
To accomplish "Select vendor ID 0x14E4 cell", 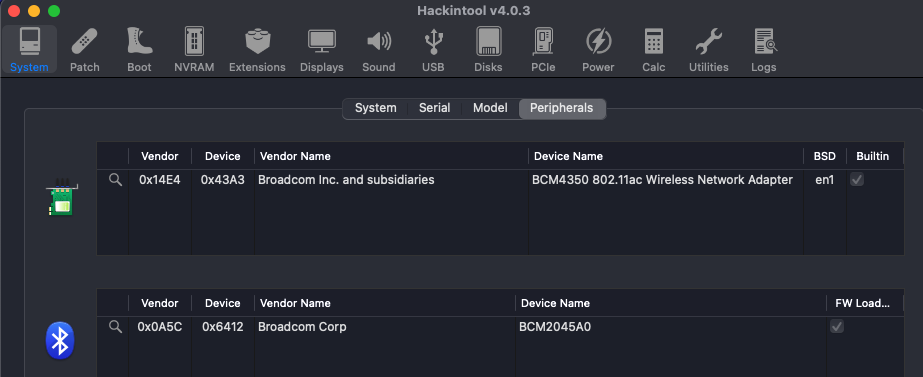I will coord(160,180).
